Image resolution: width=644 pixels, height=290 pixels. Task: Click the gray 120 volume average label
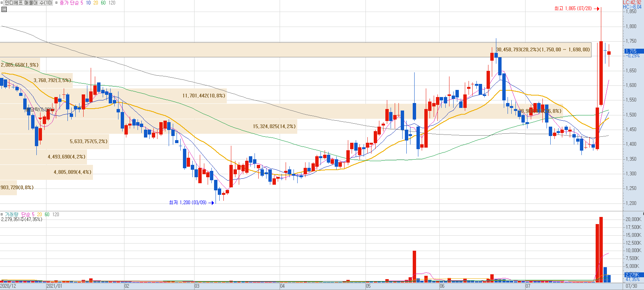[56, 214]
